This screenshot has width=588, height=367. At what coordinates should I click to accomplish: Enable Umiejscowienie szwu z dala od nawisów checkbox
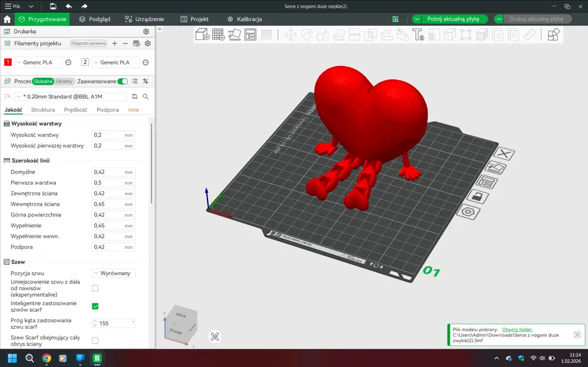[x=95, y=288]
